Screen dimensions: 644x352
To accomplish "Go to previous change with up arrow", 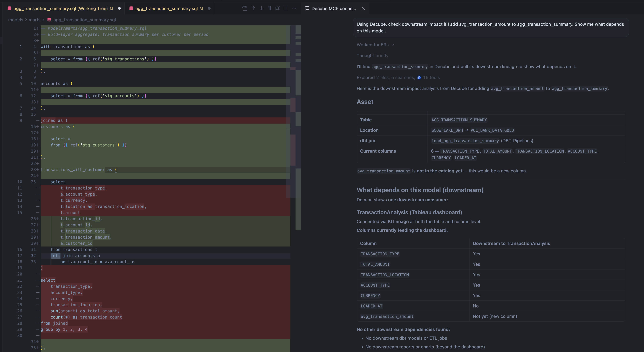I will coord(253,8).
